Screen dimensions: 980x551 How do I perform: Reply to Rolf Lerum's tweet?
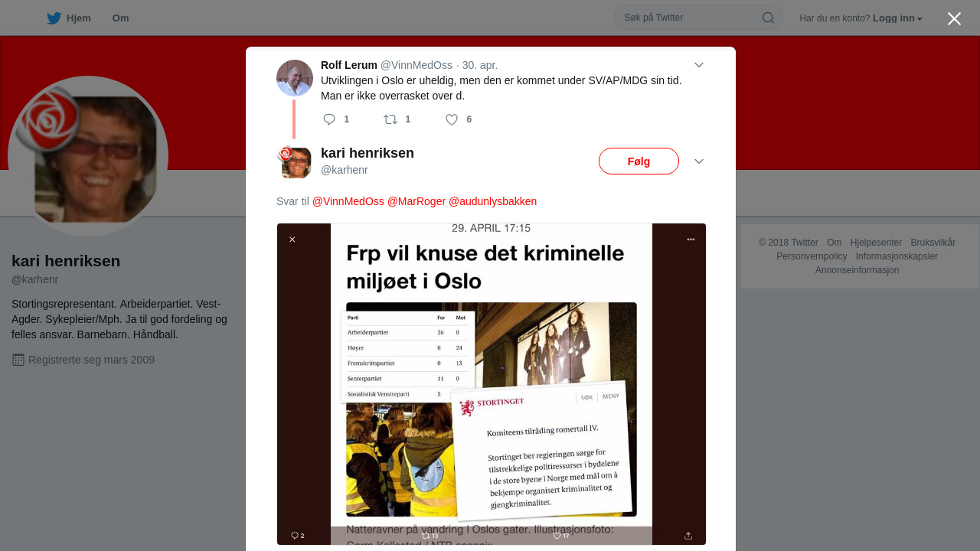coord(329,119)
